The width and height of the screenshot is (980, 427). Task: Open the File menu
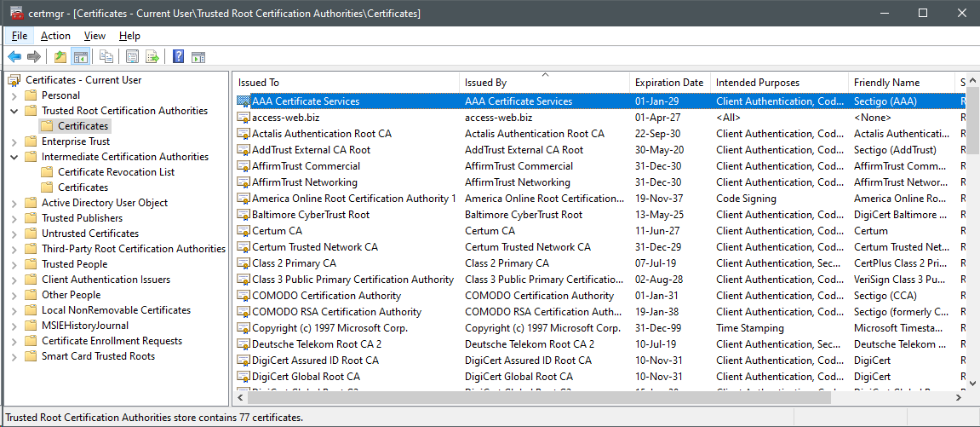20,36
